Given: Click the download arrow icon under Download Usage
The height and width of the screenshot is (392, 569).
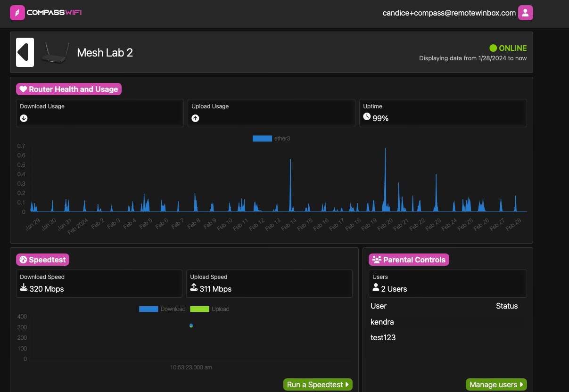Looking at the screenshot, I should pos(24,118).
